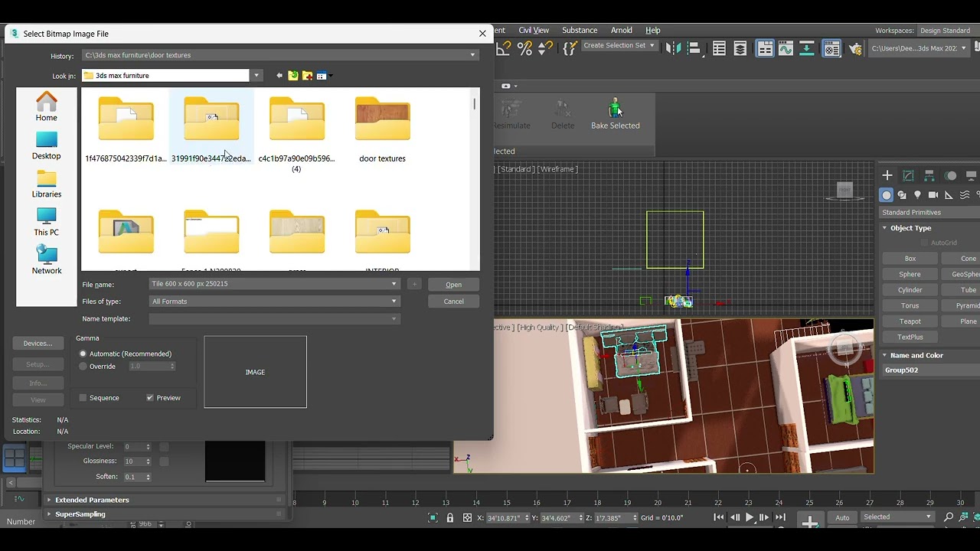Open the Align tool in main toolbar

coord(694,49)
